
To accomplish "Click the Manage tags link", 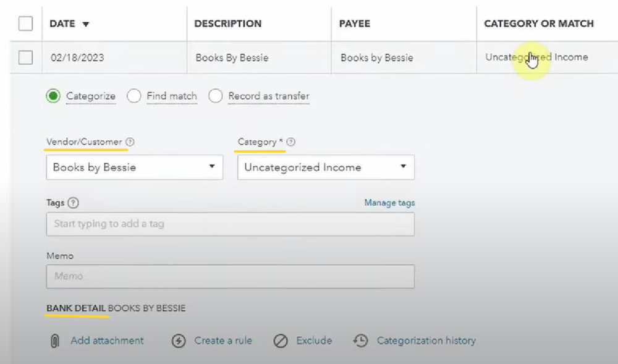I will tap(389, 203).
